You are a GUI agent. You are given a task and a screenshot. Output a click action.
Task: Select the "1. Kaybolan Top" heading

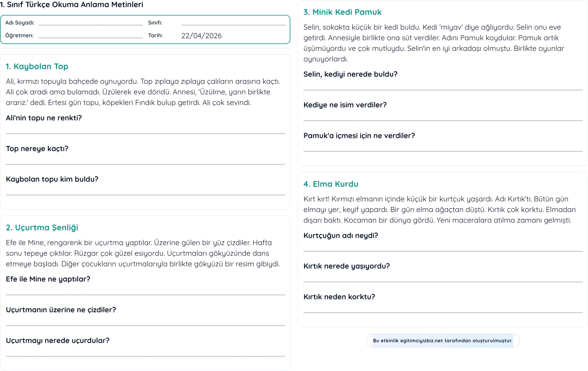tap(37, 66)
